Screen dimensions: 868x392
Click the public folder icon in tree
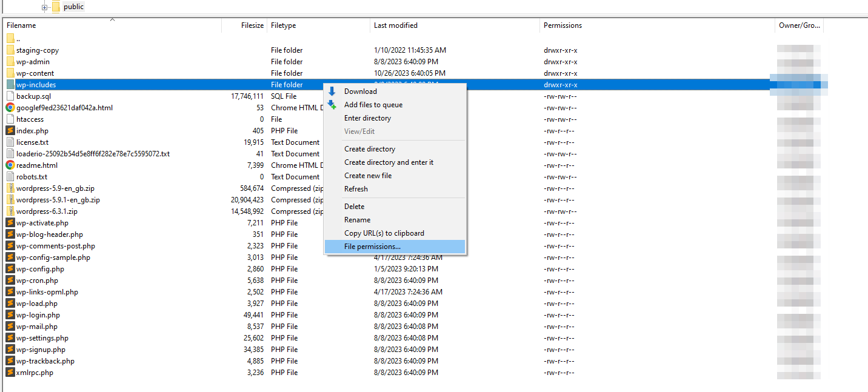(x=56, y=7)
